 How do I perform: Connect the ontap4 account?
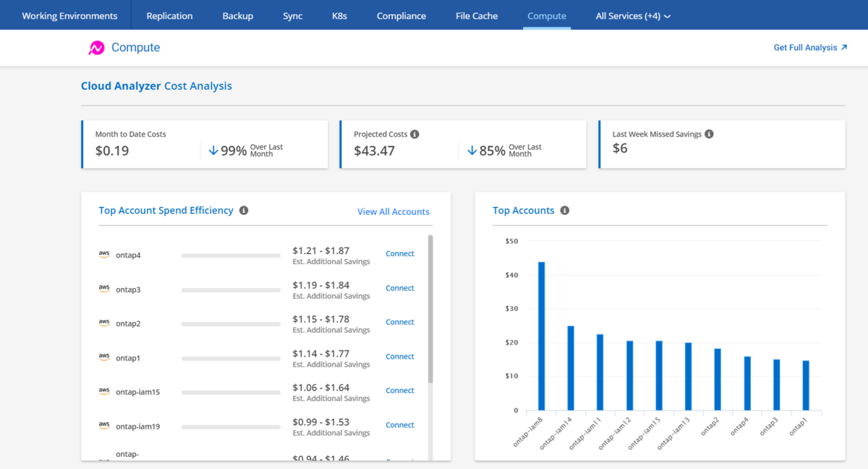pyautogui.click(x=400, y=254)
